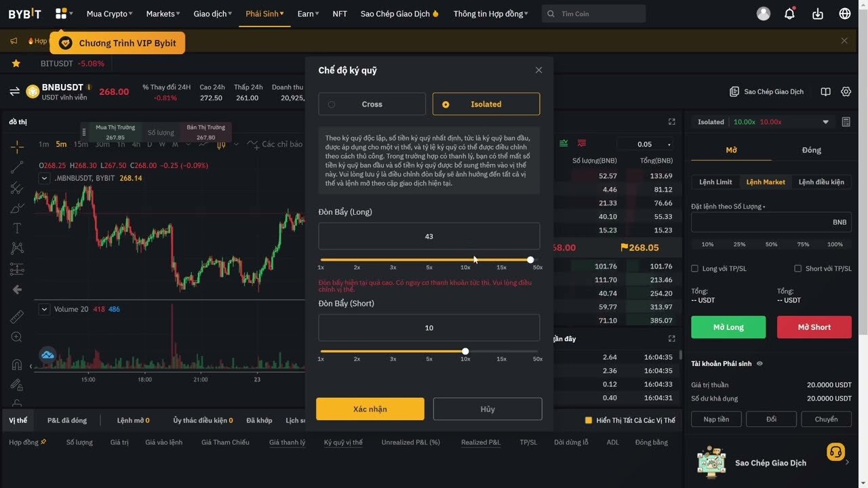The image size is (868, 488).
Task: Click the Long leverage input showing 43
Action: point(429,237)
